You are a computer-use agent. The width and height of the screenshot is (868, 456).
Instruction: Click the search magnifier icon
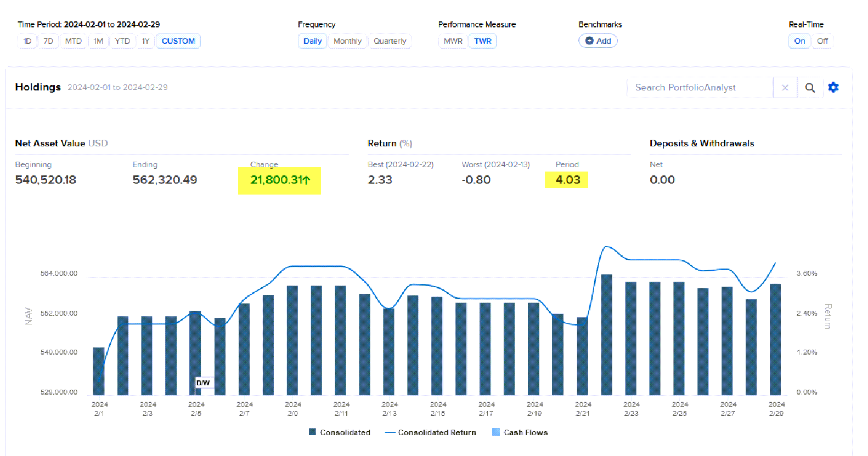click(x=810, y=88)
